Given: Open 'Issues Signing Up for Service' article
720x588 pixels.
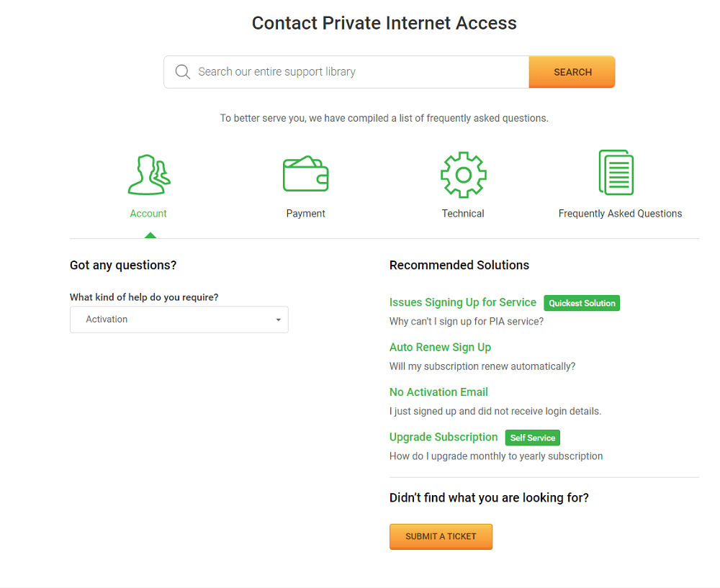Looking at the screenshot, I should tap(462, 302).
